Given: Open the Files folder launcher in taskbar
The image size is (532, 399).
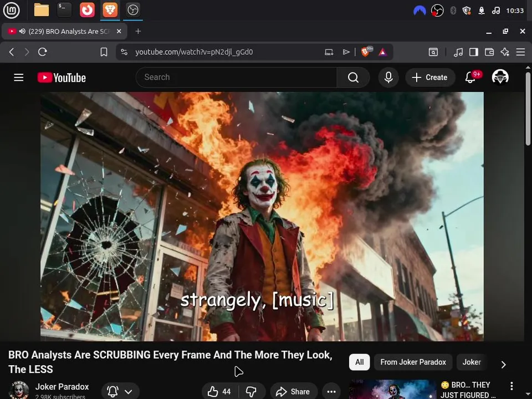Looking at the screenshot, I should pyautogui.click(x=42, y=10).
